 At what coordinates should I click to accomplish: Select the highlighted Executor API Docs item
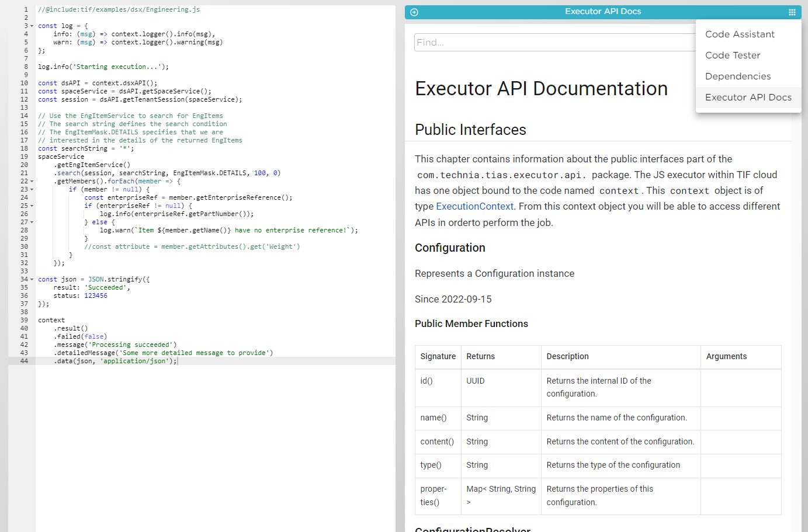tap(748, 97)
